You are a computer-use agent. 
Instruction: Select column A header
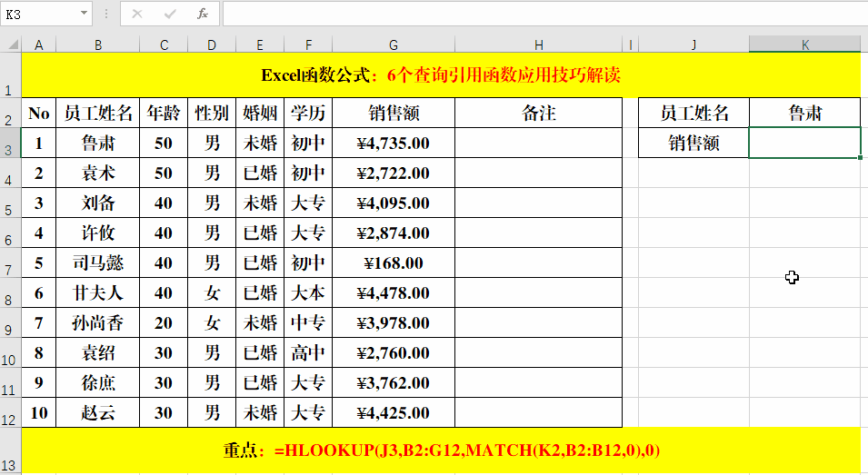click(39, 45)
